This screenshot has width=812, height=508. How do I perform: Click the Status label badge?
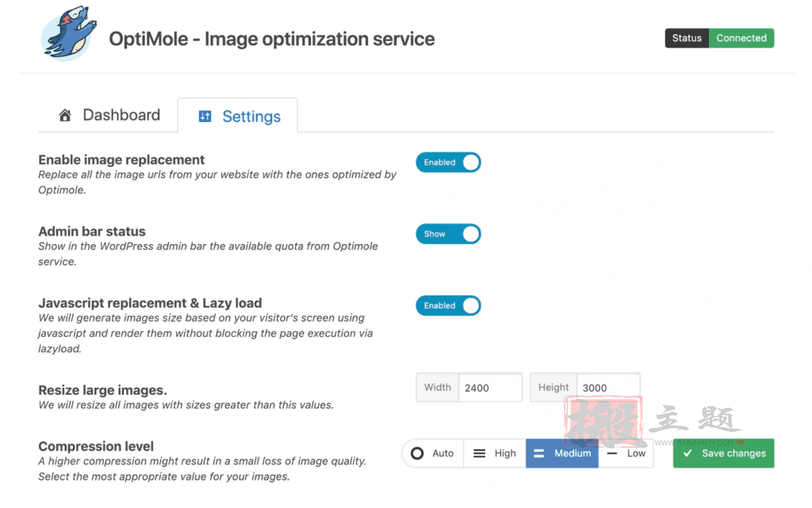[x=687, y=38]
